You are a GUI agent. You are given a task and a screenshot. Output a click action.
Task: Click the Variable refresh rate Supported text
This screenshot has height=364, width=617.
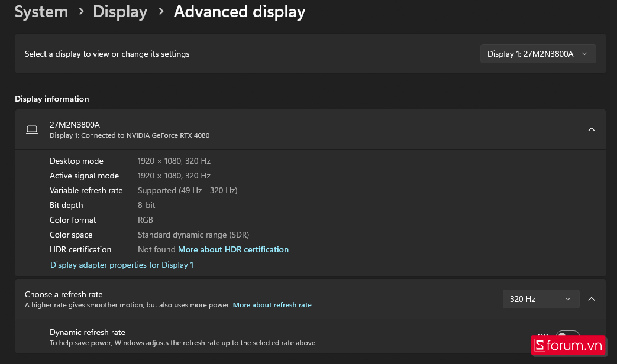pos(188,190)
